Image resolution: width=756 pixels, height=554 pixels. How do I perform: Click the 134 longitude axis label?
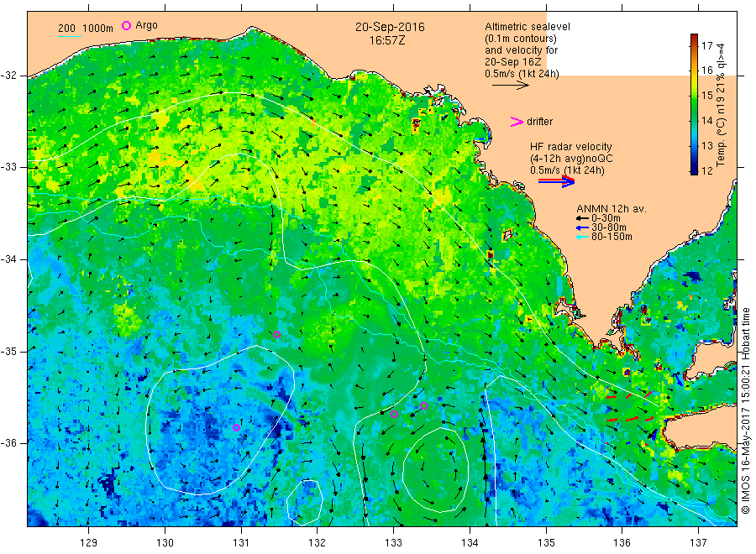point(470,543)
